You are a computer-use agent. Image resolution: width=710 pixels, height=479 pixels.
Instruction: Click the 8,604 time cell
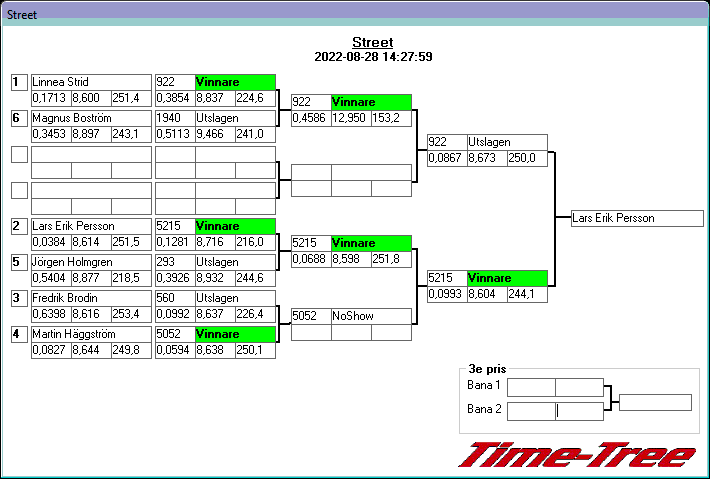487,294
